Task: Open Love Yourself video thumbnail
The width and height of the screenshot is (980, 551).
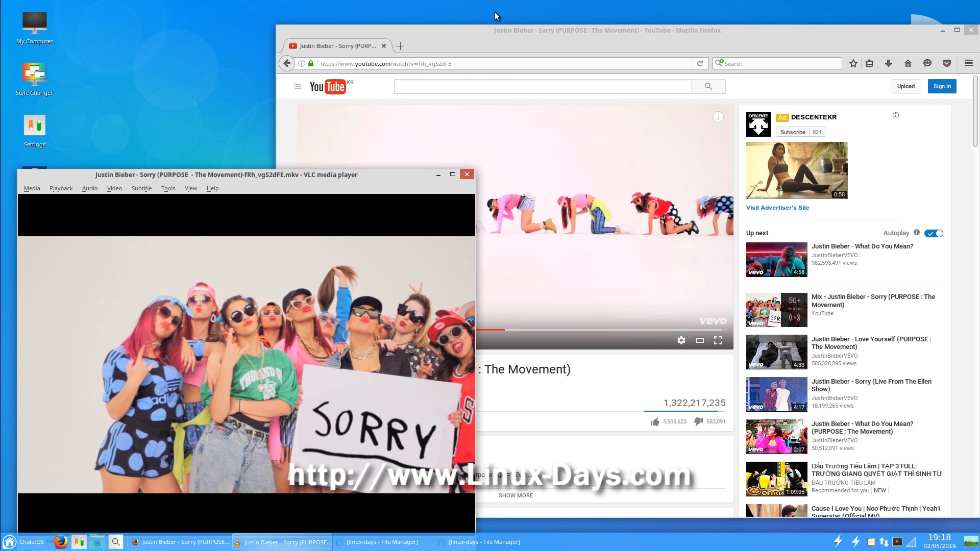Action: [776, 352]
